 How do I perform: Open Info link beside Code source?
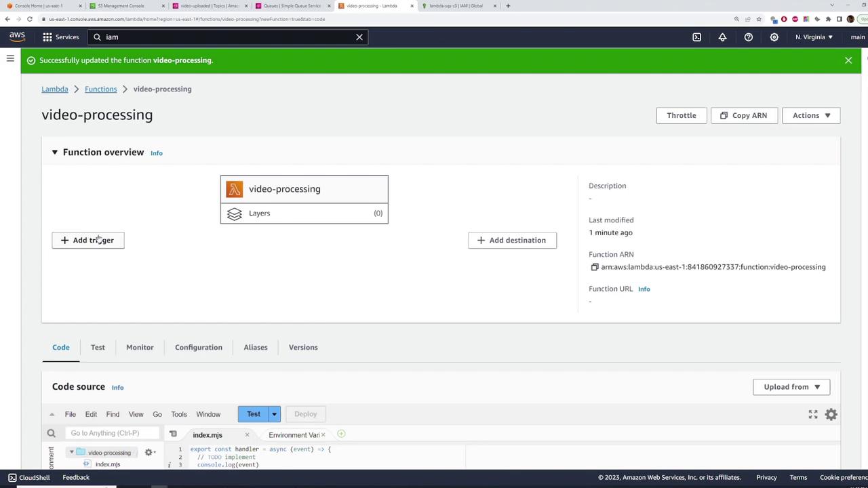(117, 388)
